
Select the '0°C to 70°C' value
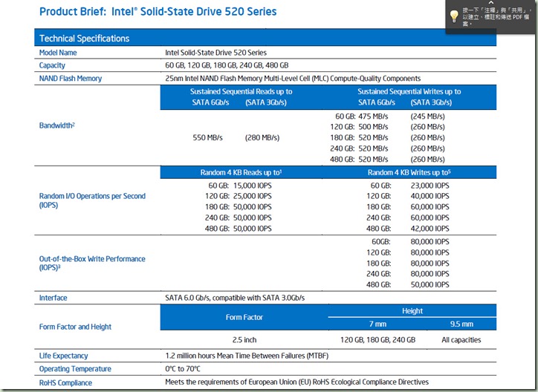pyautogui.click(x=183, y=369)
